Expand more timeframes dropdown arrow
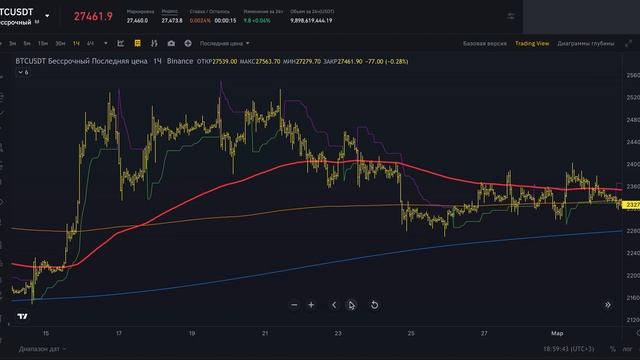The image size is (640, 360). point(106,43)
